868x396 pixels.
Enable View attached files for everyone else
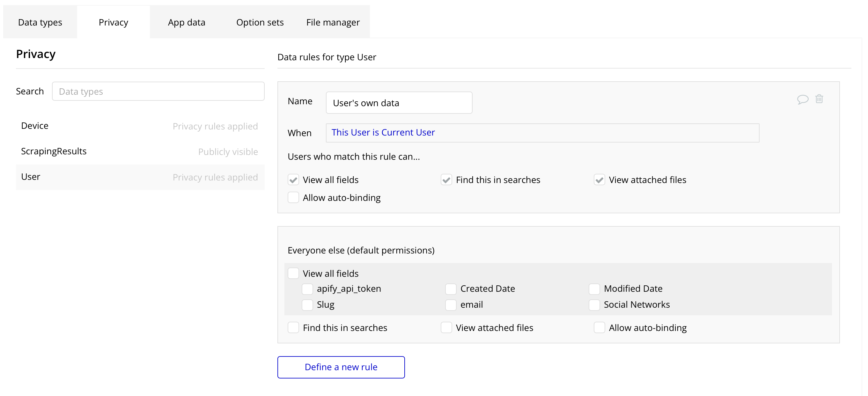(x=446, y=327)
